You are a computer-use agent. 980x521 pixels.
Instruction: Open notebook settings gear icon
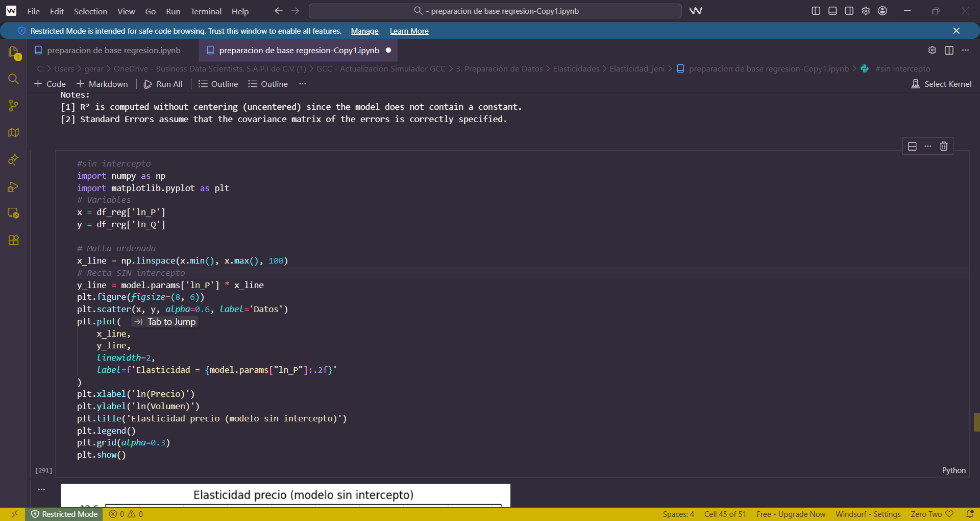click(x=932, y=50)
